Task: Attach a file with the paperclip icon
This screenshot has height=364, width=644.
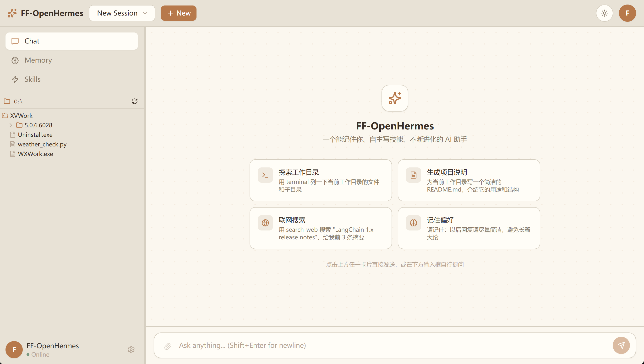Action: point(168,346)
